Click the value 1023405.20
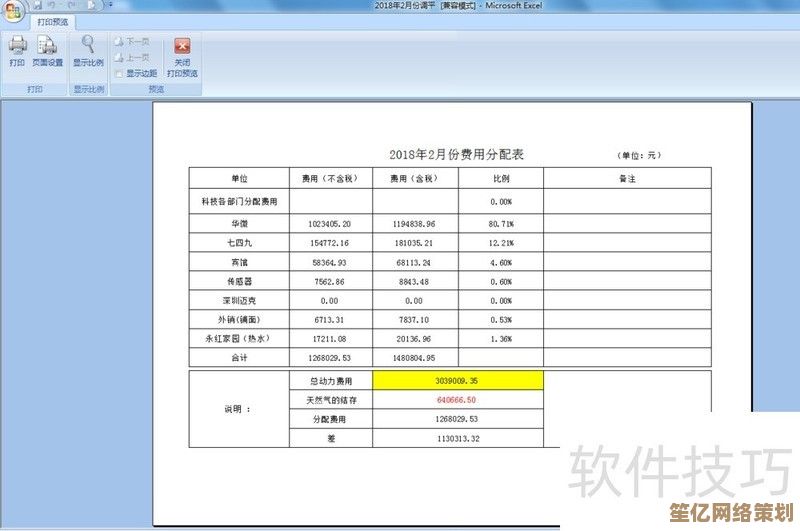 (x=330, y=224)
